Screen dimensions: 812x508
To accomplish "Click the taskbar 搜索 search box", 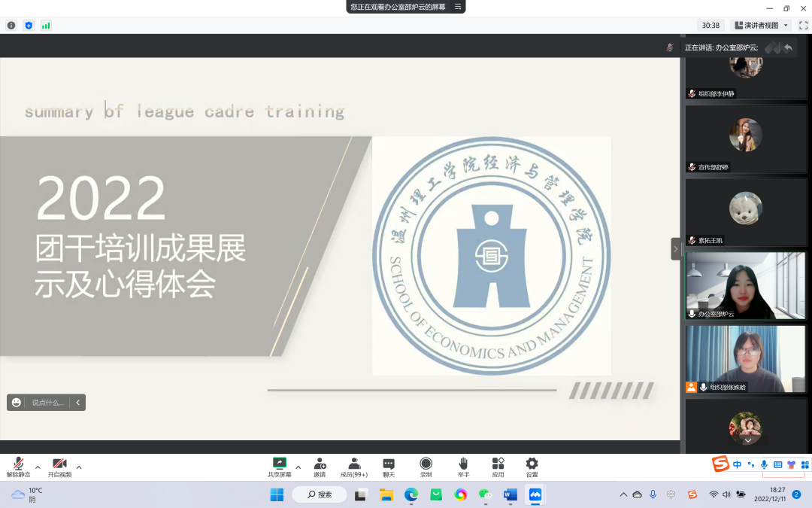I will click(x=320, y=495).
